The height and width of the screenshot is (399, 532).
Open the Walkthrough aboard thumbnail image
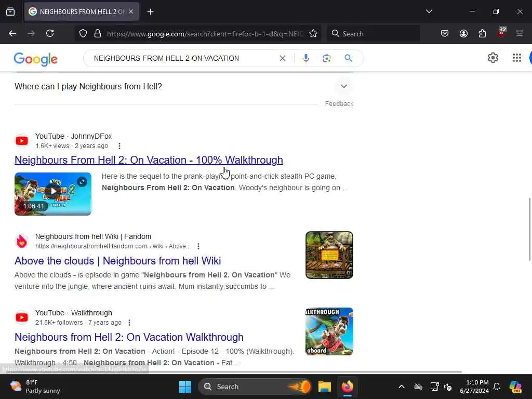coord(329,331)
